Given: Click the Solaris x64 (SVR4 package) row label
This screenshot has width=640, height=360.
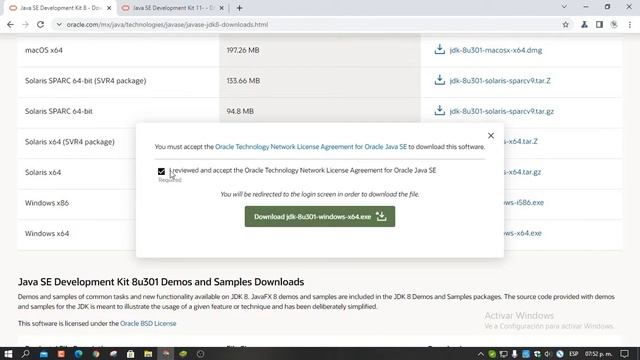Looking at the screenshot, I should coord(70,142).
